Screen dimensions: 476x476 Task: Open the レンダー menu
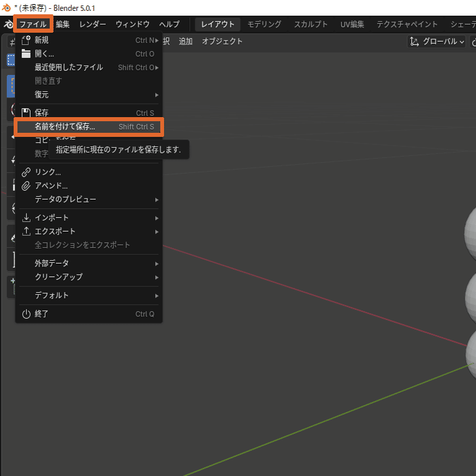tap(93, 24)
